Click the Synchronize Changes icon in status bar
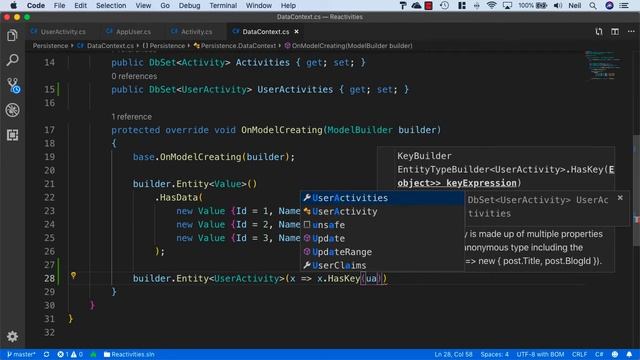 pyautogui.click(x=47, y=354)
